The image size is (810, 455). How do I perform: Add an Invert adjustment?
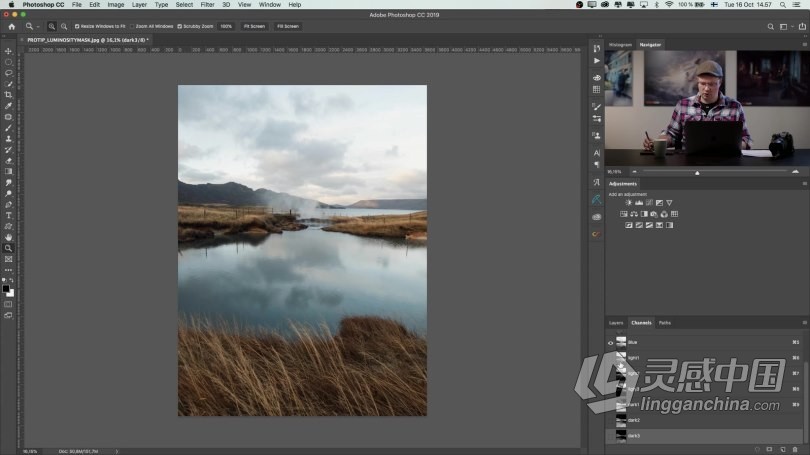629,225
